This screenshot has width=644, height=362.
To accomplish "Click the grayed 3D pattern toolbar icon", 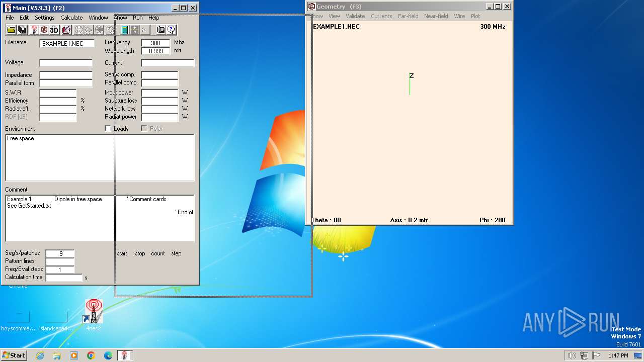I will [x=110, y=30].
